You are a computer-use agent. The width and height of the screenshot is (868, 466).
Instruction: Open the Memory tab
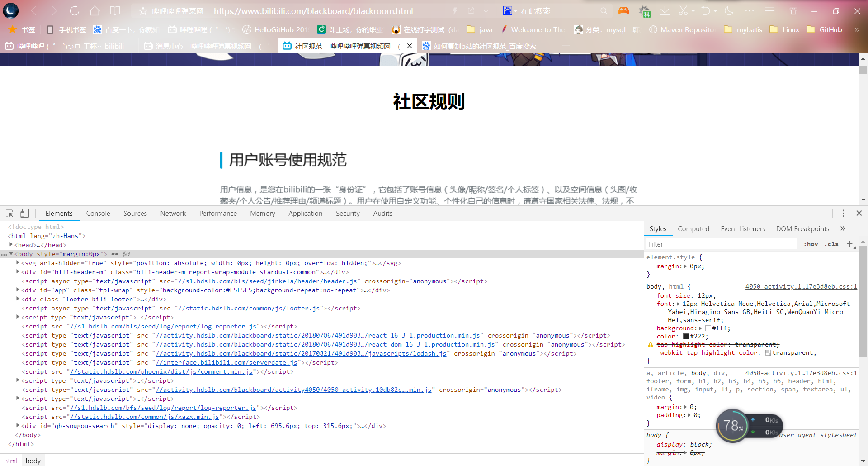click(x=263, y=214)
